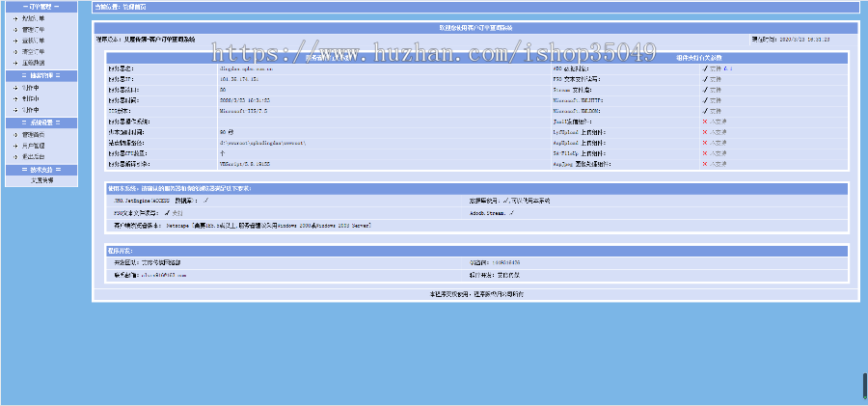
Task: Click the SA-FileUp component label
Action: pos(579,153)
